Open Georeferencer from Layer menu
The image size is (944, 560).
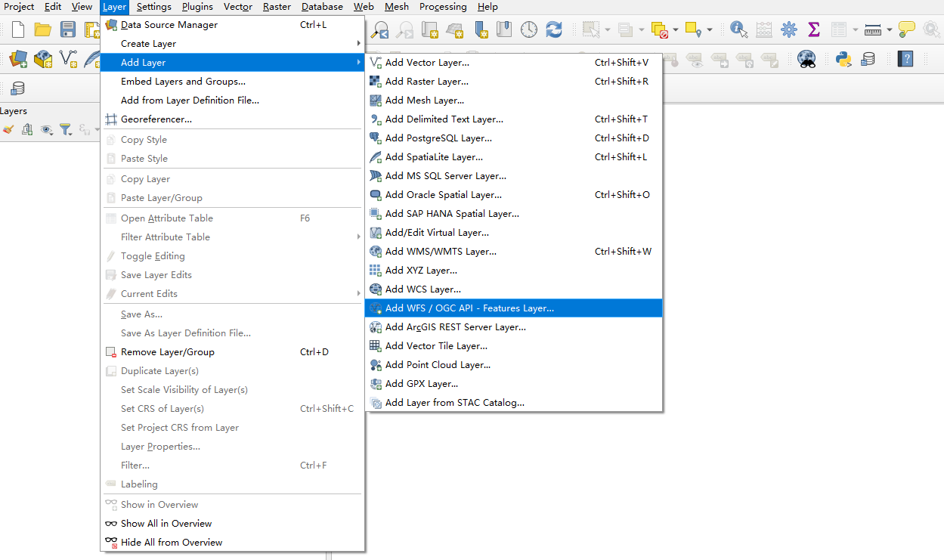(x=233, y=119)
